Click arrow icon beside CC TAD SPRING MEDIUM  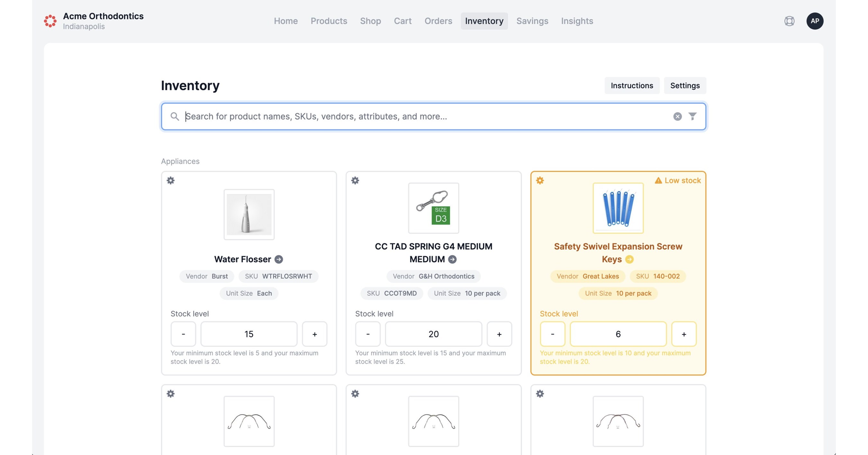(453, 259)
